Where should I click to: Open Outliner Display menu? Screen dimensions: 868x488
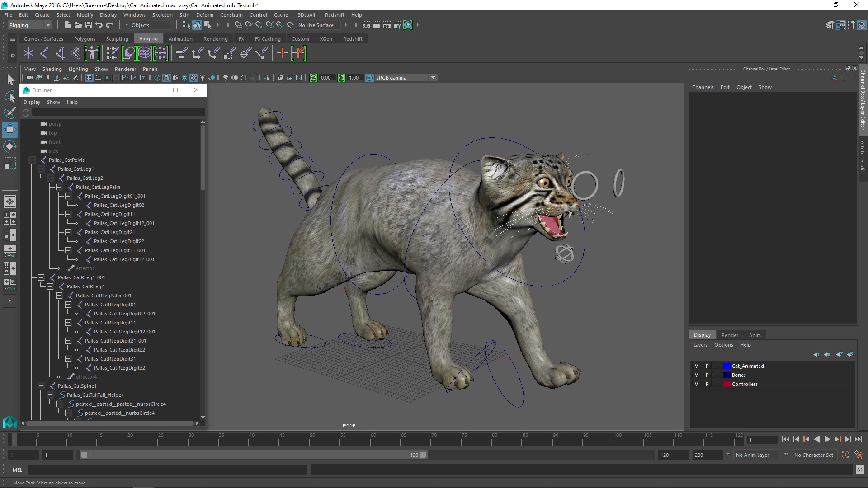[x=32, y=102]
